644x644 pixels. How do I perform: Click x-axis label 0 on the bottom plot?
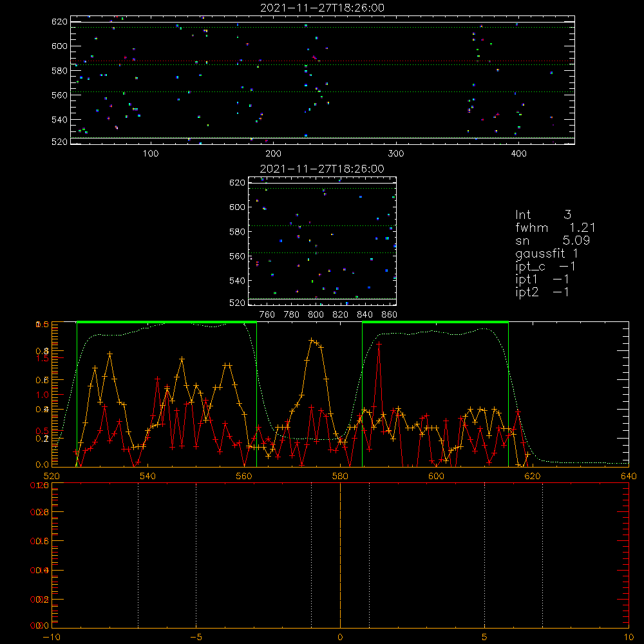tap(340, 638)
